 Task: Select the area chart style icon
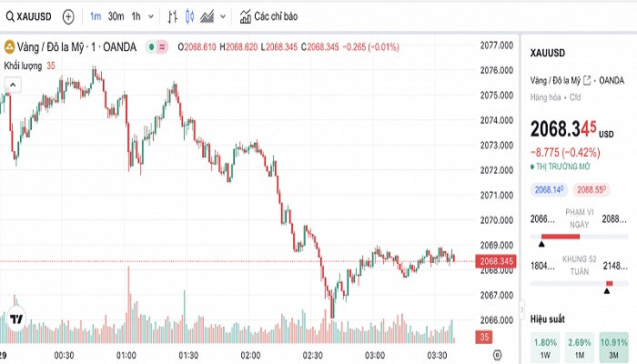click(207, 16)
